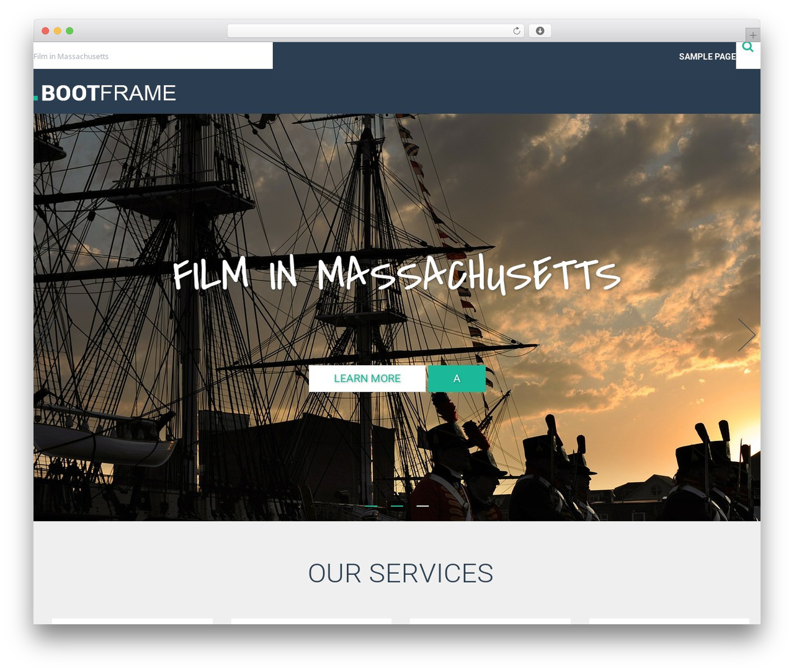Click the Film in Massachusetts slide heading
Image resolution: width=794 pixels, height=672 pixels.
point(396,274)
